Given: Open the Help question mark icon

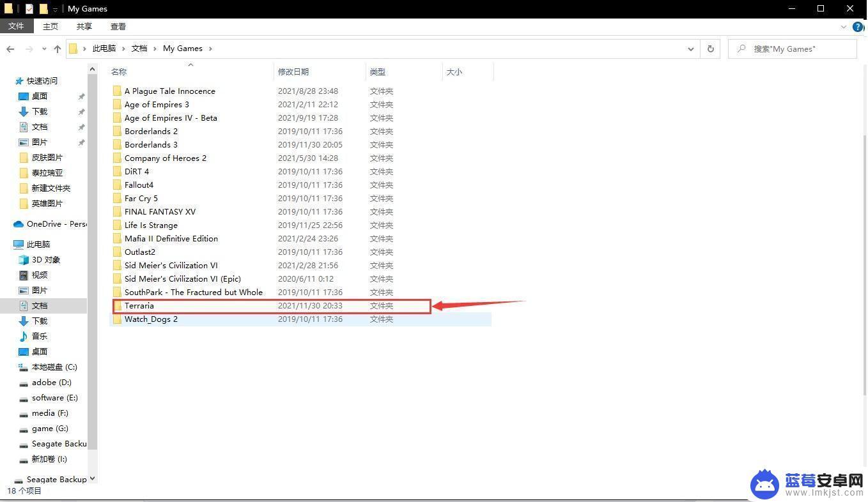Looking at the screenshot, I should point(858,27).
